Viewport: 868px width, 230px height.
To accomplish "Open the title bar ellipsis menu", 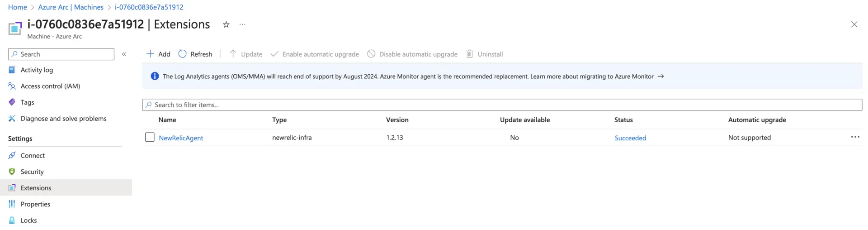I will (242, 24).
